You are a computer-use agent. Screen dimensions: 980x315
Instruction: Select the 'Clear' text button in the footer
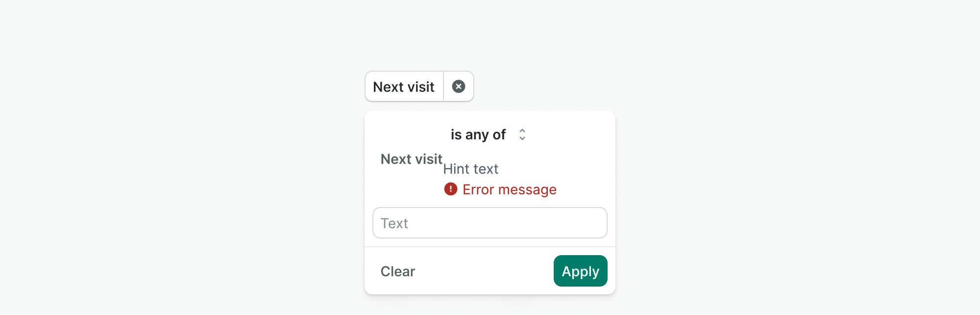pos(397,271)
